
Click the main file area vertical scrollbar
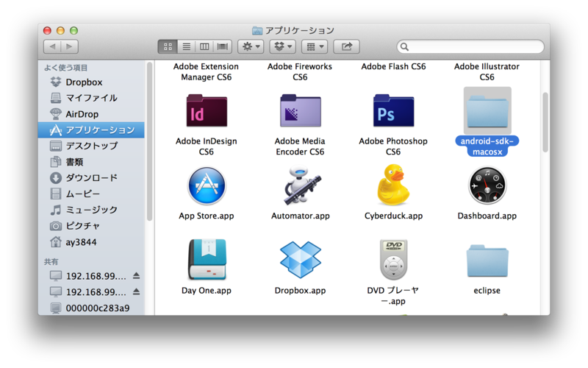pyautogui.click(x=545, y=122)
